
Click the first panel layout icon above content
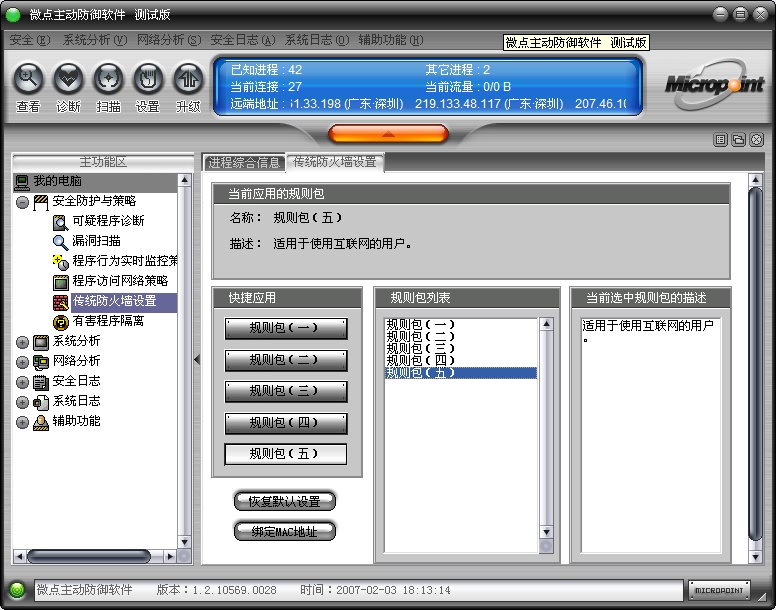[721, 140]
